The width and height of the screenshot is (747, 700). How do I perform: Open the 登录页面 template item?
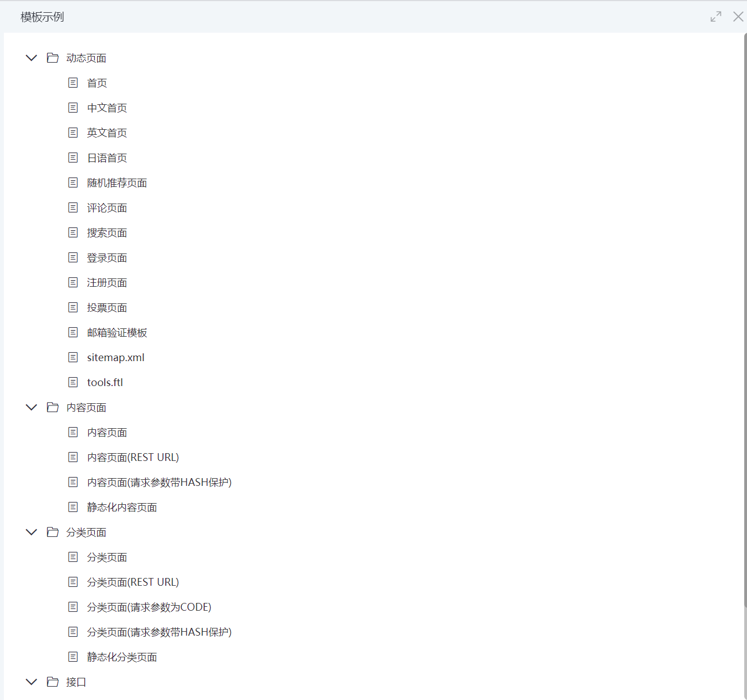click(x=107, y=257)
